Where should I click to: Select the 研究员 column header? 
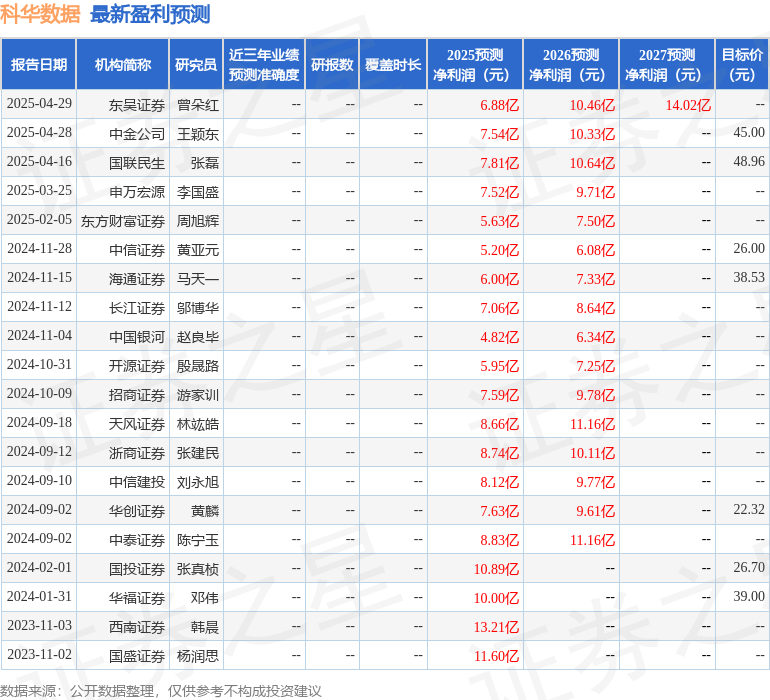coord(195,65)
